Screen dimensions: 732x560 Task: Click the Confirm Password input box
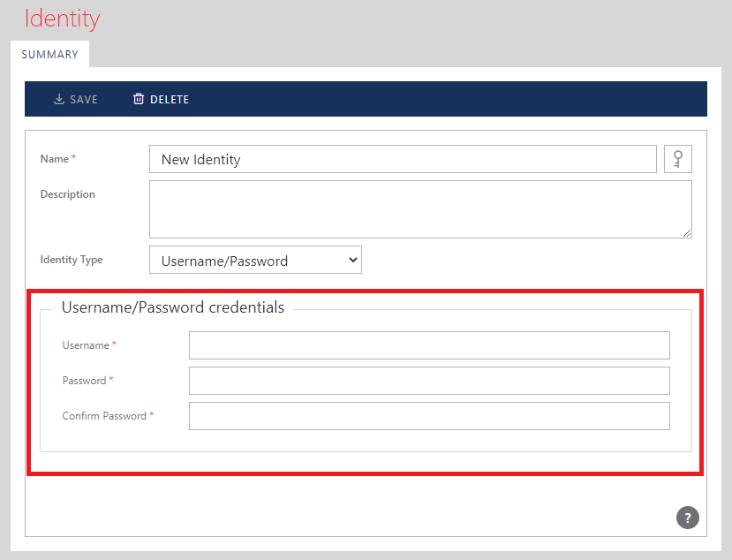click(x=429, y=416)
